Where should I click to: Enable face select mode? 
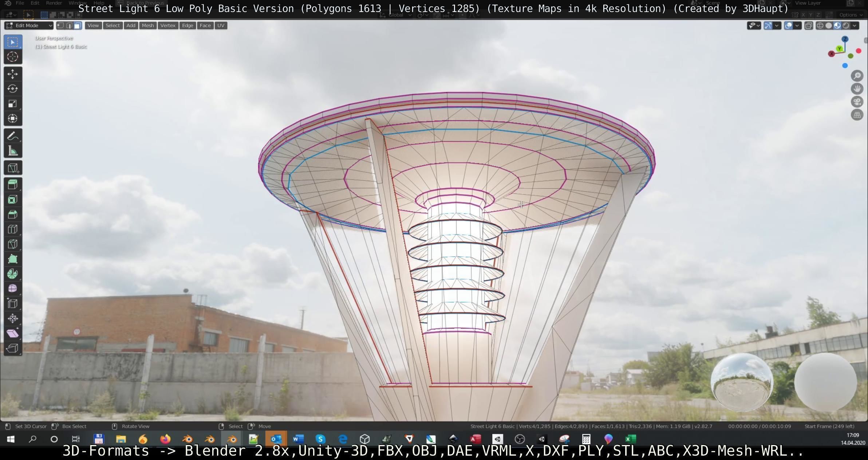pos(78,25)
